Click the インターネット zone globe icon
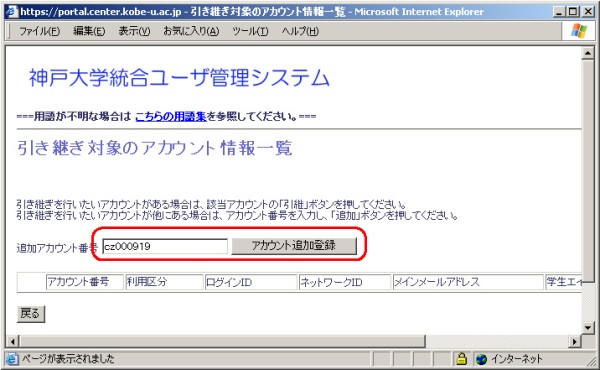Image resolution: width=600 pixels, height=370 pixels. tap(481, 359)
